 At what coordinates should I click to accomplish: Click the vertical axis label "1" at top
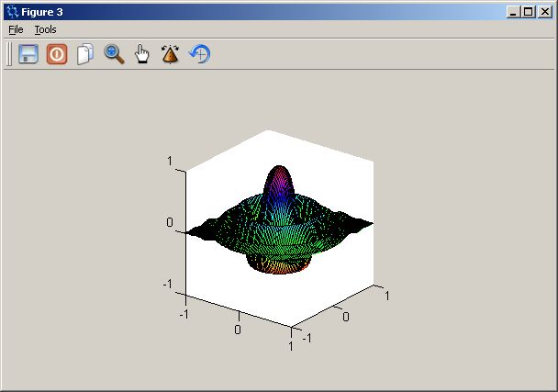pos(170,161)
